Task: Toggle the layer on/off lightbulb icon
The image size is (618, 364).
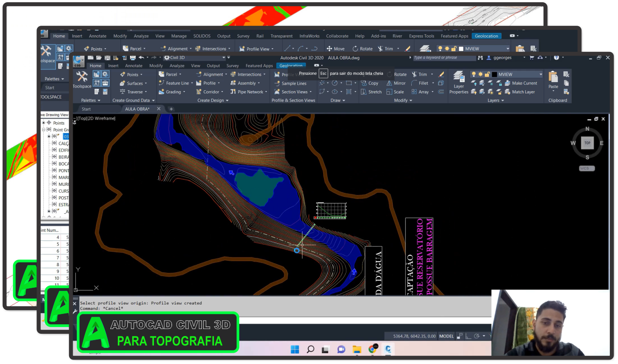Action: coord(474,74)
